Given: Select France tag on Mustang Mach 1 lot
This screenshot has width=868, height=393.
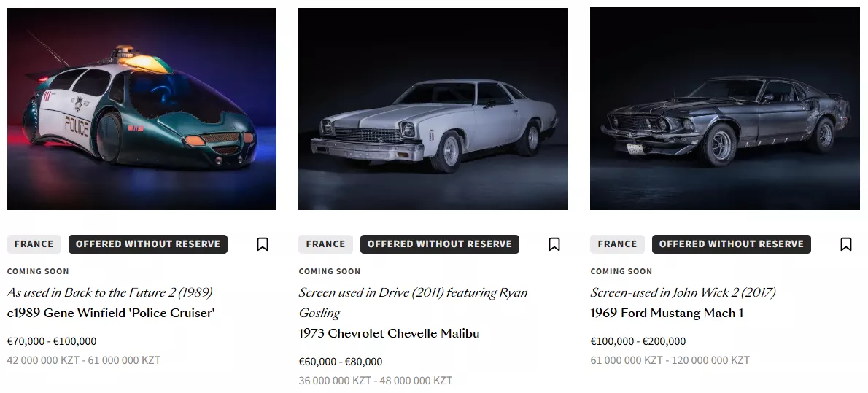Looking at the screenshot, I should [617, 244].
